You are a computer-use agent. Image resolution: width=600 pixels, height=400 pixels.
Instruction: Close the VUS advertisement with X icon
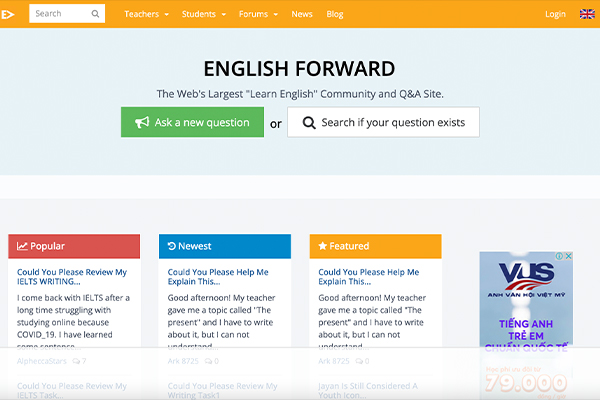point(569,256)
